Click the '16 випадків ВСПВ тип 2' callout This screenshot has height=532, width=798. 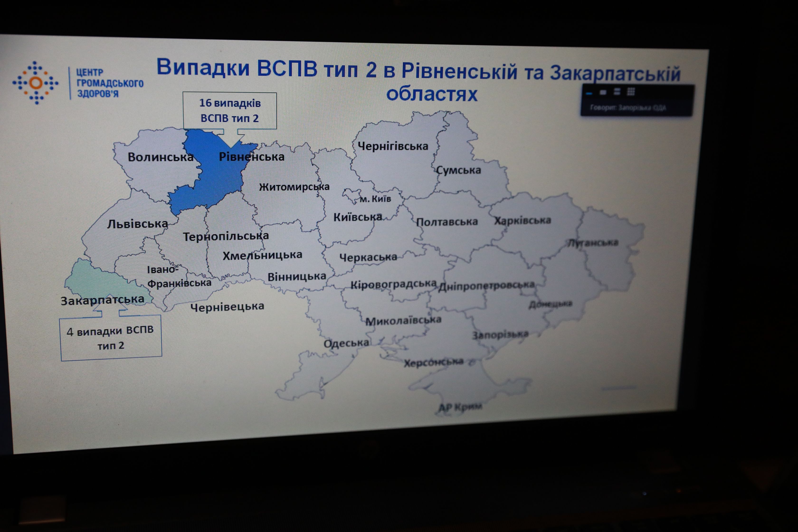pos(230,111)
